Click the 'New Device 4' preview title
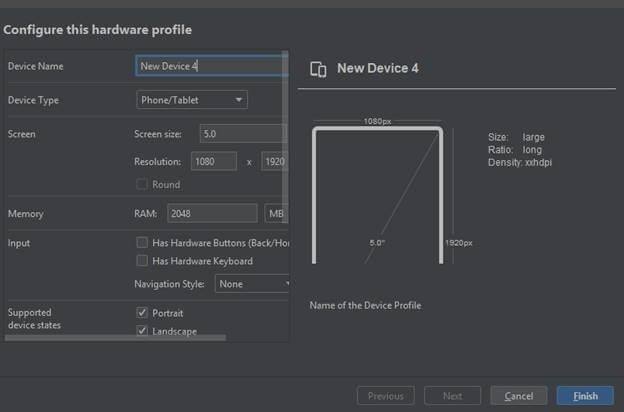 378,68
